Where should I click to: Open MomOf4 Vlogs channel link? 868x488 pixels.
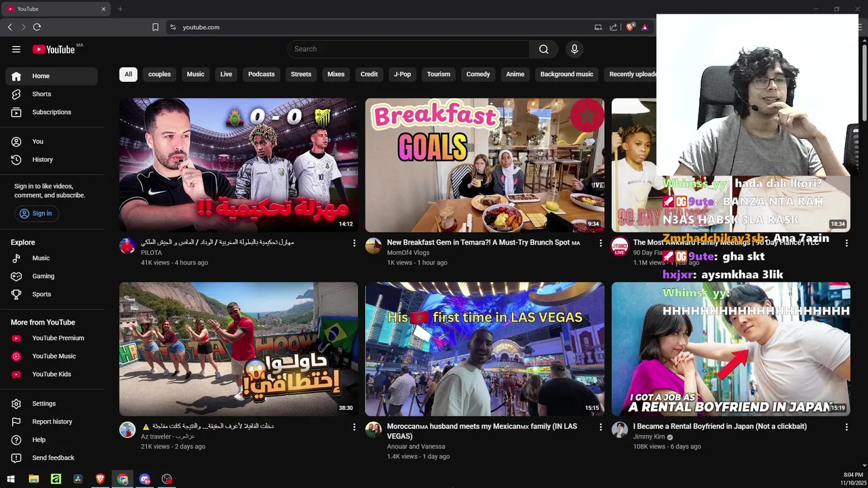[x=408, y=253]
